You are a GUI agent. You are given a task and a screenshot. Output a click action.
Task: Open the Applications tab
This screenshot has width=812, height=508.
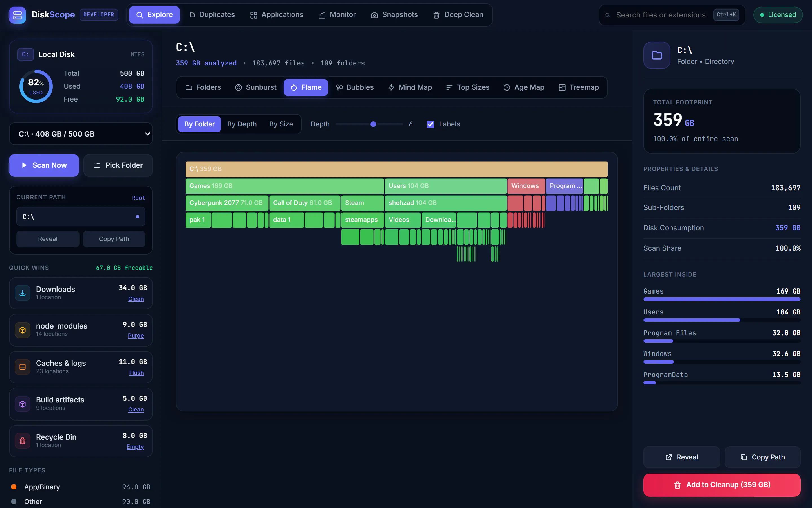tap(277, 15)
